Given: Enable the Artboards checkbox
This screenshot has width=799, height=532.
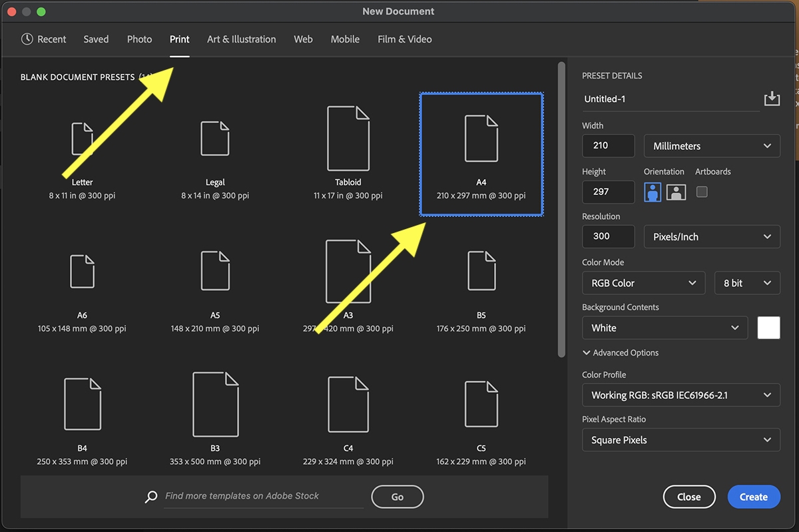Looking at the screenshot, I should (x=702, y=192).
